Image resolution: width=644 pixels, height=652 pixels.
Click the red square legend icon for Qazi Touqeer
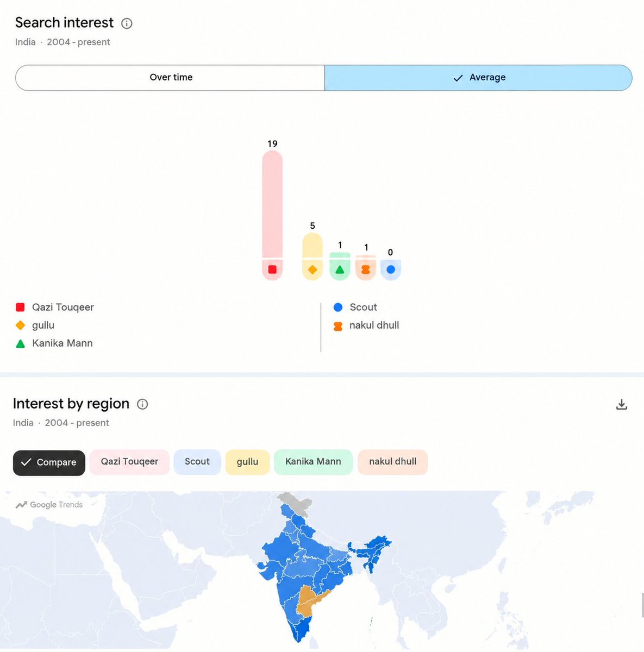pyautogui.click(x=20, y=307)
